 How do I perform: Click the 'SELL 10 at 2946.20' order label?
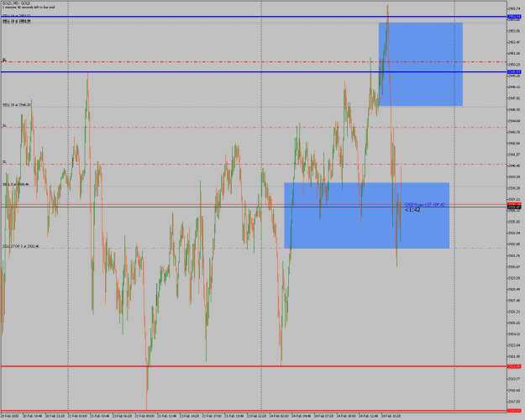17,105
